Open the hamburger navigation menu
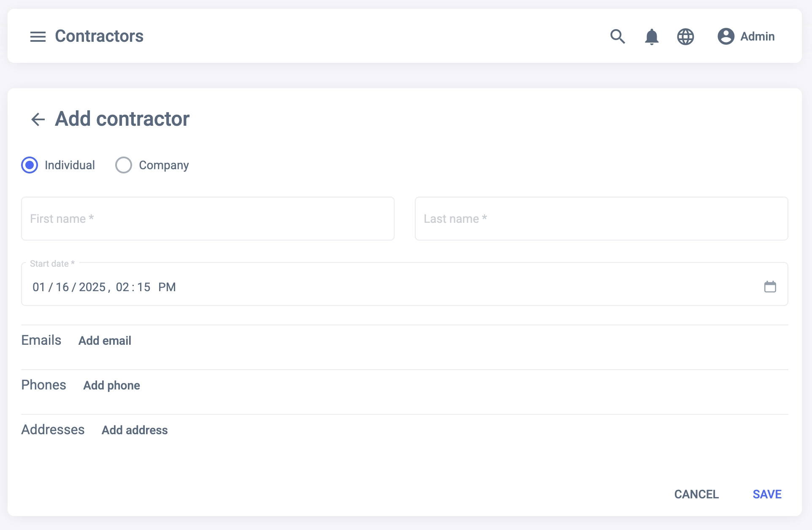812x530 pixels. [38, 37]
